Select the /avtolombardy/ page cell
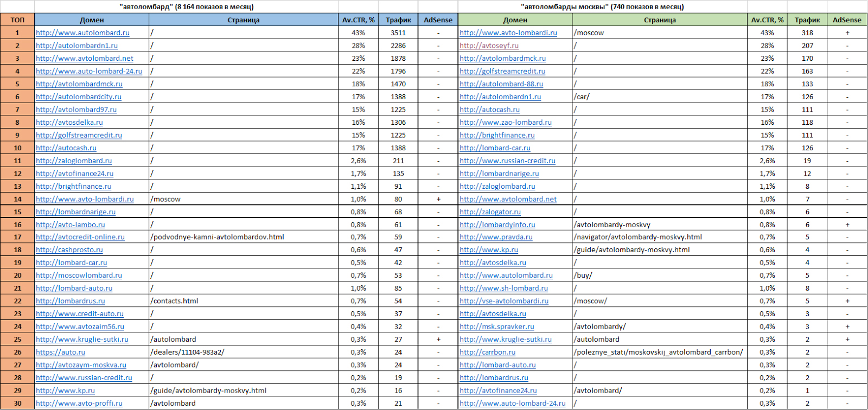Screen dimensions: 868x410 [660, 326]
